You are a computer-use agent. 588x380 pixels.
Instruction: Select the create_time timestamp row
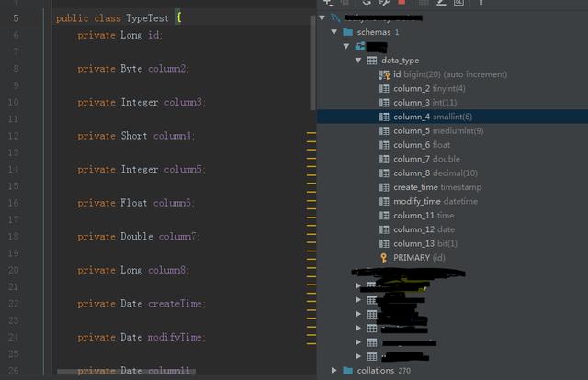click(x=452, y=187)
